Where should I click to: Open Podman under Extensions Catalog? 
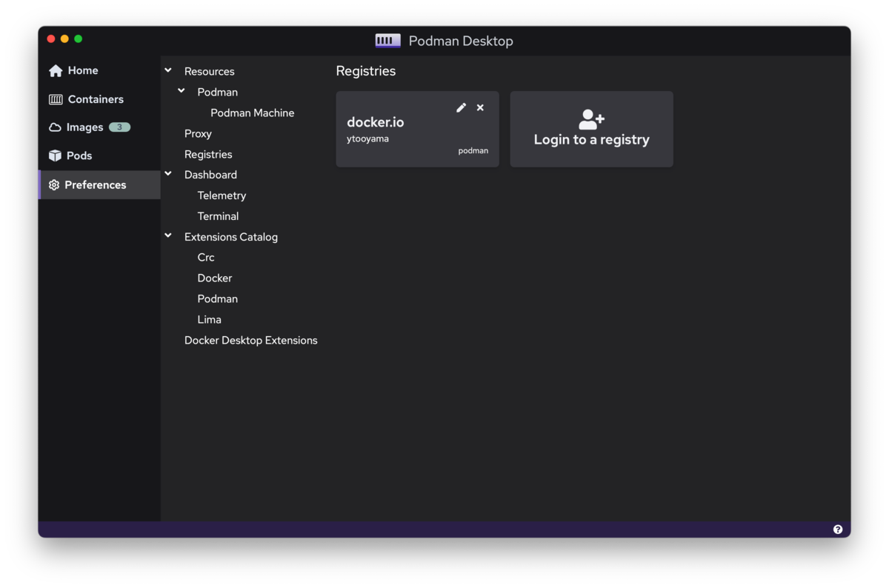(218, 298)
